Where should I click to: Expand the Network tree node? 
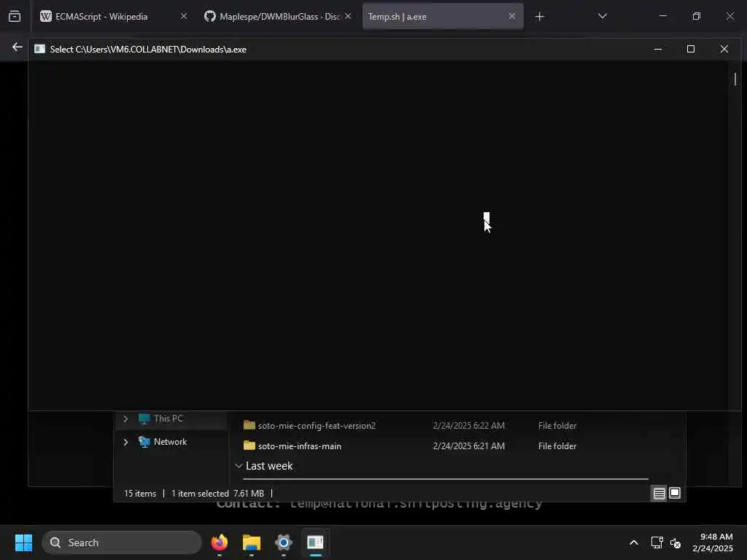point(125,442)
